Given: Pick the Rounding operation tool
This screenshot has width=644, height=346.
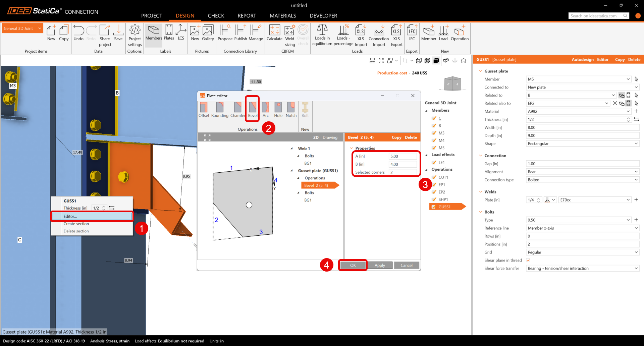Looking at the screenshot, I should [x=220, y=110].
